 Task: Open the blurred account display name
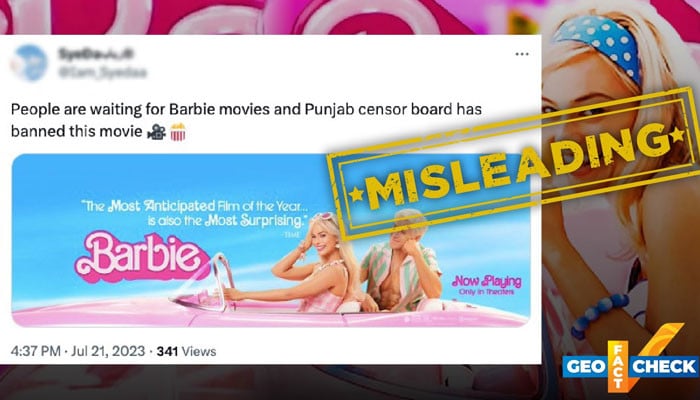(96, 54)
